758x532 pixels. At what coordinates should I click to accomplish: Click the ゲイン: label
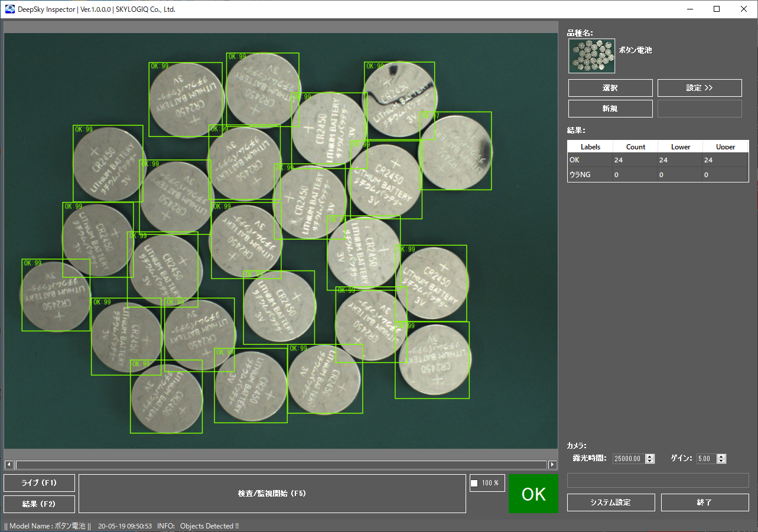tap(682, 458)
